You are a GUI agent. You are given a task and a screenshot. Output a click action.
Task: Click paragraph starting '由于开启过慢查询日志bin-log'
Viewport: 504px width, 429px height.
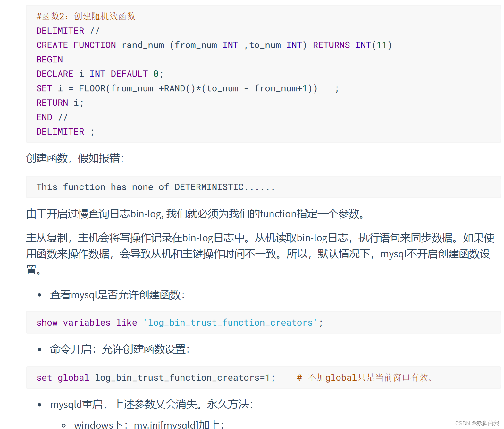pos(196,213)
